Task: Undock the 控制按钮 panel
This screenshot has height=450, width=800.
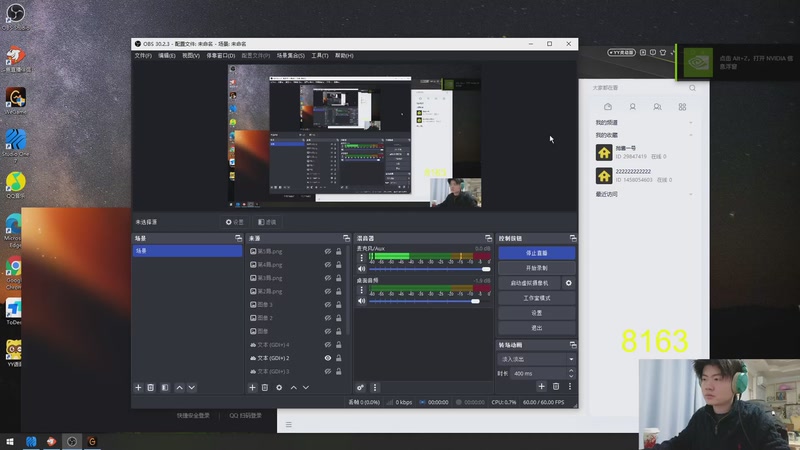Action: pyautogui.click(x=573, y=238)
